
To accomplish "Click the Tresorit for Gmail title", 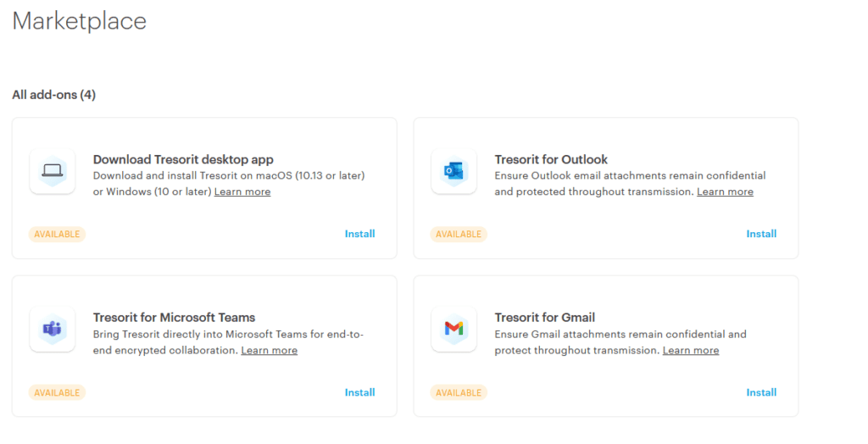I will tap(544, 318).
